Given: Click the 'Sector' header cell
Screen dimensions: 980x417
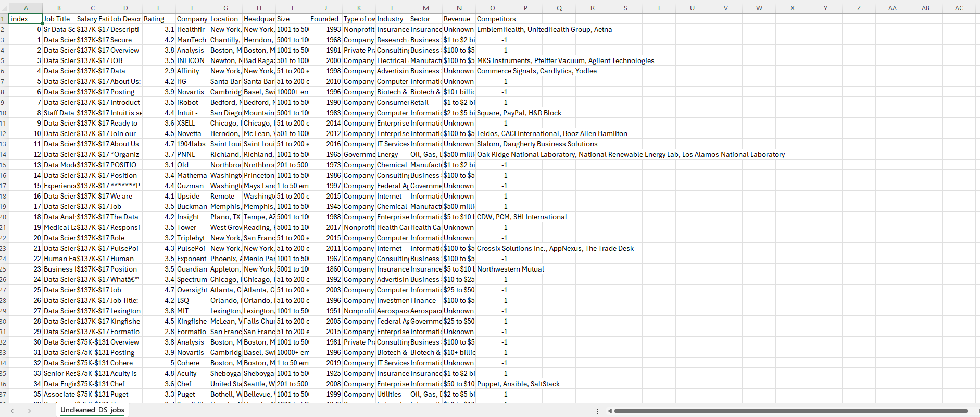Looking at the screenshot, I should [425, 19].
